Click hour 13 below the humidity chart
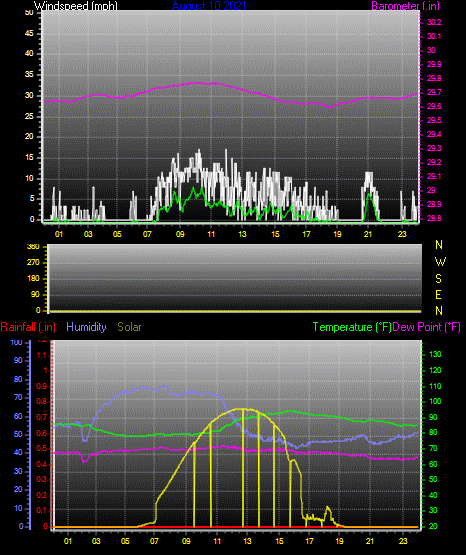This screenshot has width=466, height=555. (x=247, y=541)
